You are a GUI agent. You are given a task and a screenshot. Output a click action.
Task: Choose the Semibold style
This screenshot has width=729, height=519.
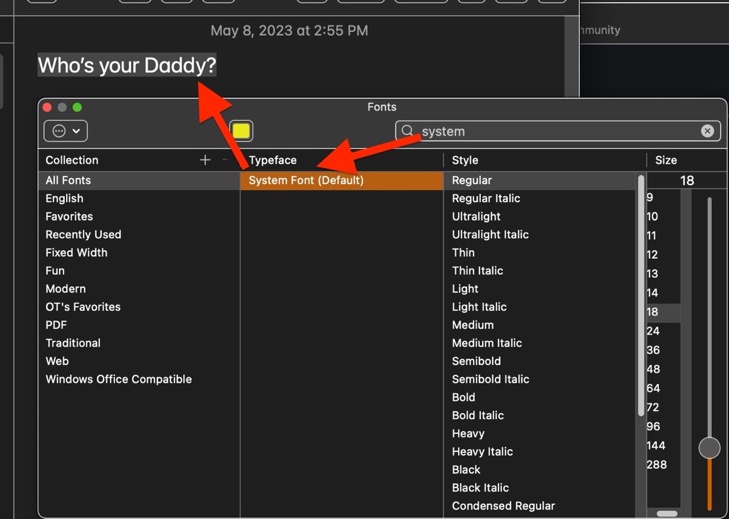540,362
